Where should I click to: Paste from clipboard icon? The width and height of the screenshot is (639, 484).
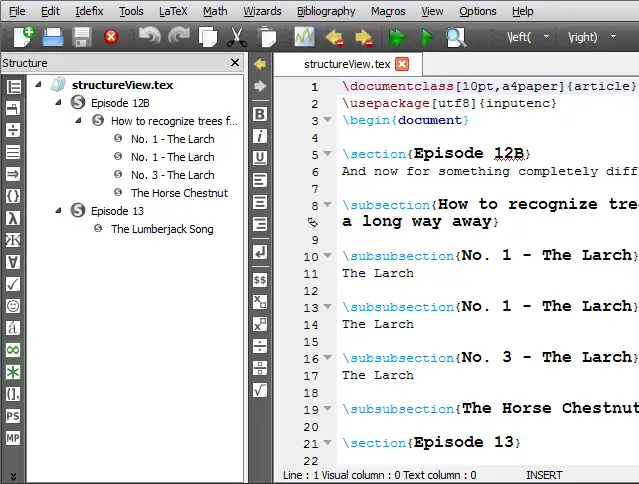[x=267, y=37]
